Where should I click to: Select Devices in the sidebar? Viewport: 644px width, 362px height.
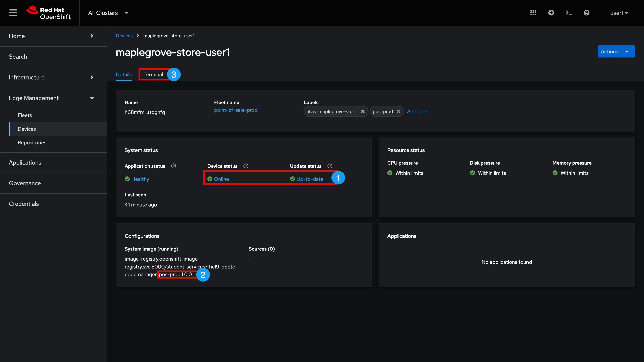pos(58,129)
